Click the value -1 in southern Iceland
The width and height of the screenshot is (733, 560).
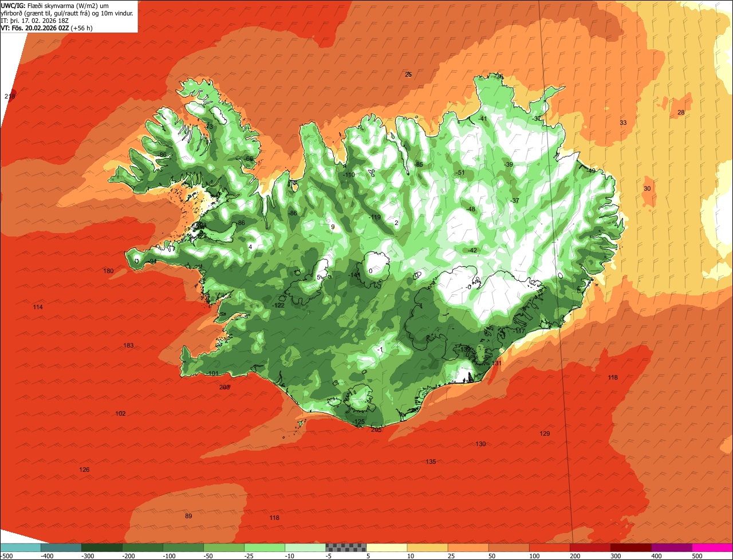click(x=380, y=349)
